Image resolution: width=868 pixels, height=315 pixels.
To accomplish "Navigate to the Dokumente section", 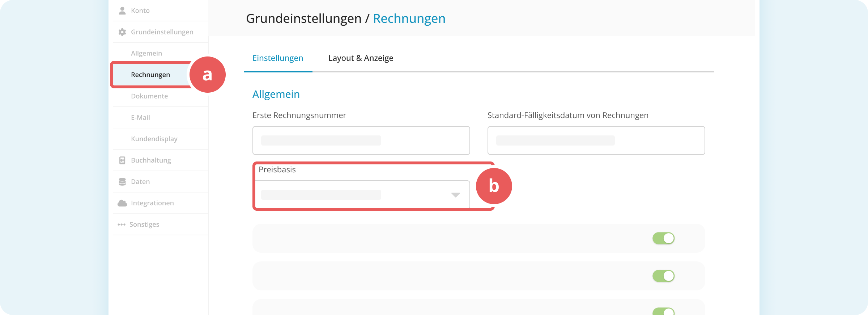I will (x=149, y=96).
